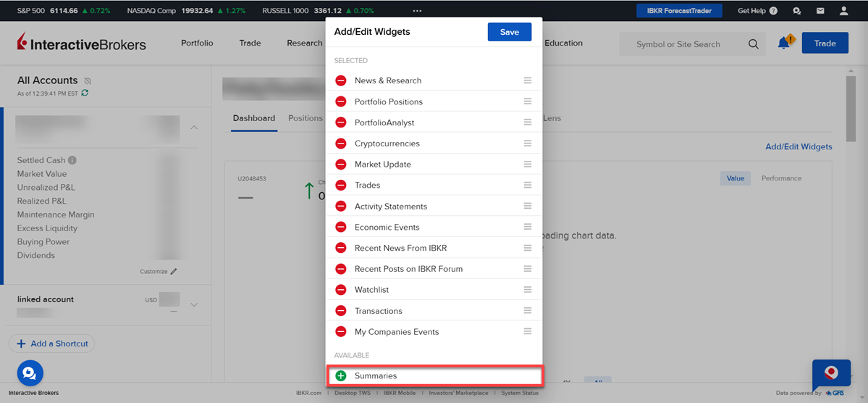
Task: Remove the Activity Statements widget
Action: 341,207
